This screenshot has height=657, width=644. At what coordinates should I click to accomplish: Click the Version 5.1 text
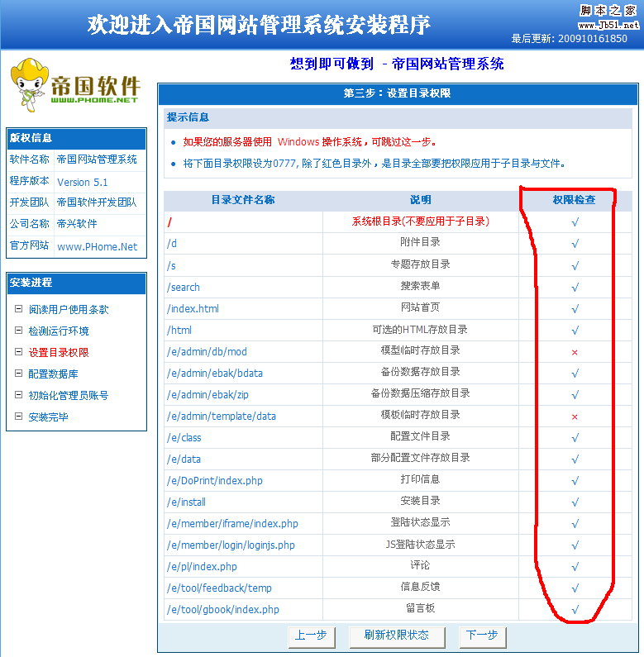pyautogui.click(x=82, y=183)
